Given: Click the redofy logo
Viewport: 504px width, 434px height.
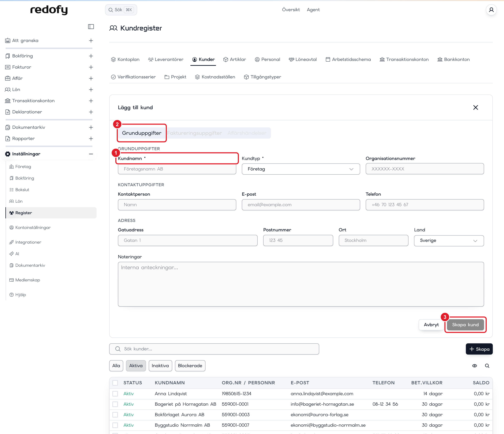Looking at the screenshot, I should tap(49, 10).
